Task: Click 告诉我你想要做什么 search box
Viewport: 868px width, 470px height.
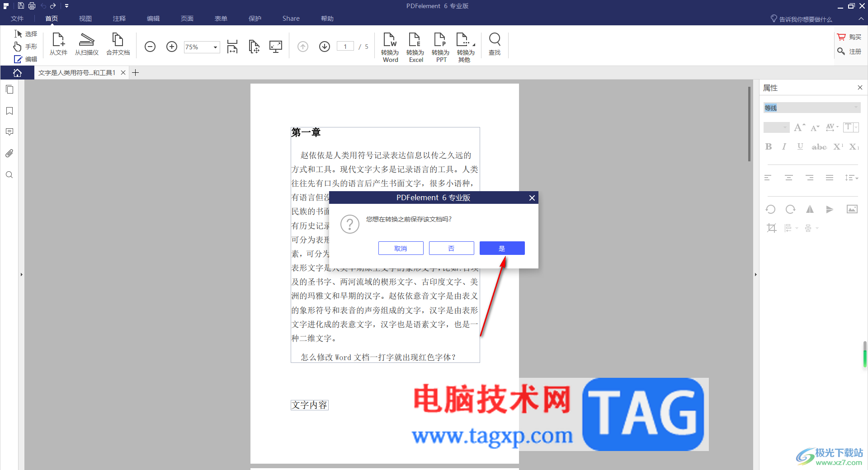Action: 801,19
